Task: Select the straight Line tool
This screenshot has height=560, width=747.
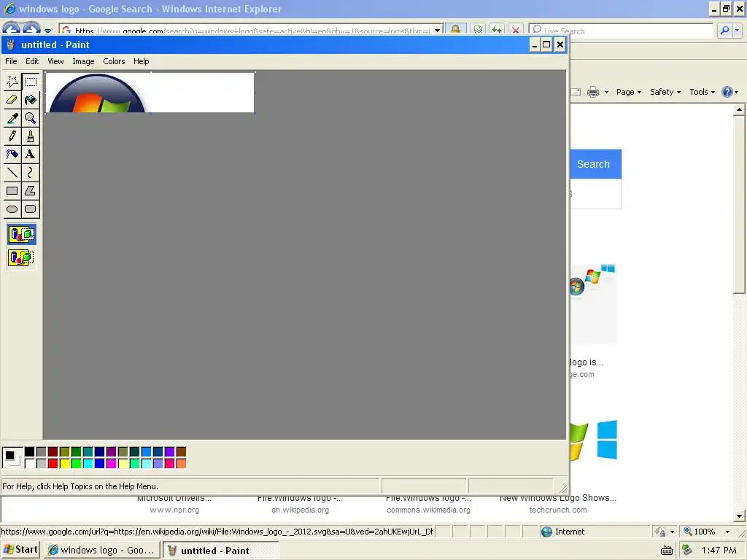Action: point(12,172)
